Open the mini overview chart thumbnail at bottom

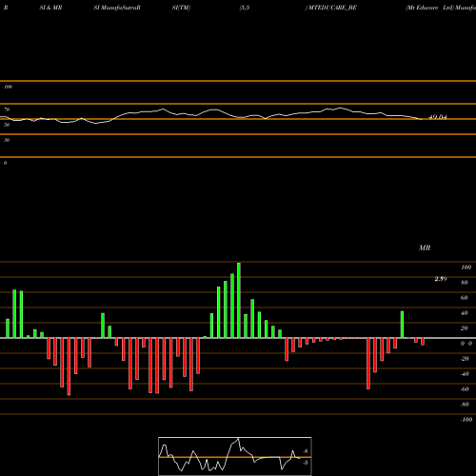coord(235,456)
